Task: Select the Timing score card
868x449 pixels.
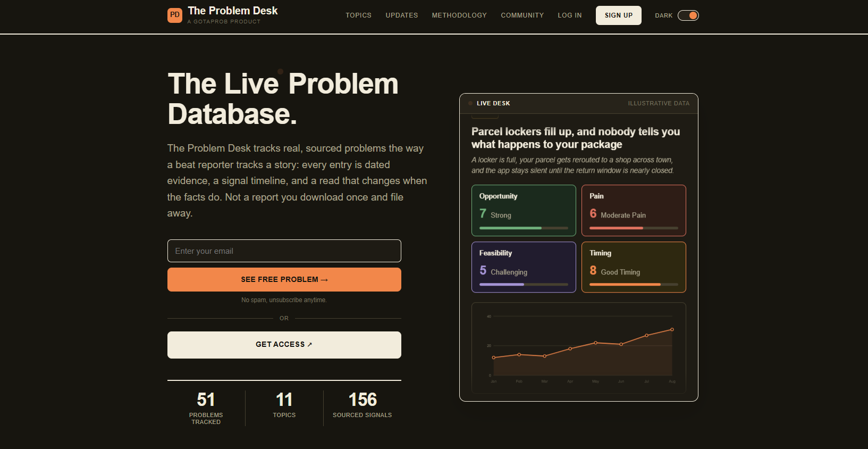Action: [634, 267]
